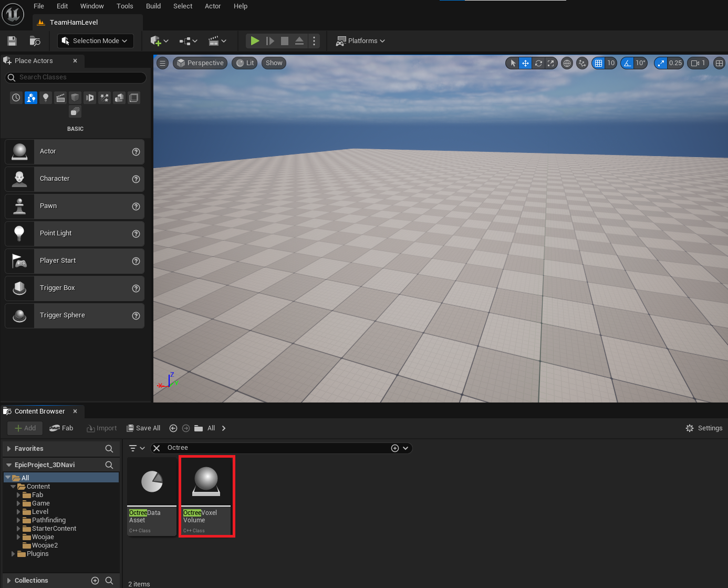Open grid snap size value 10
Screen dimensions: 728x588
pyautogui.click(x=611, y=63)
